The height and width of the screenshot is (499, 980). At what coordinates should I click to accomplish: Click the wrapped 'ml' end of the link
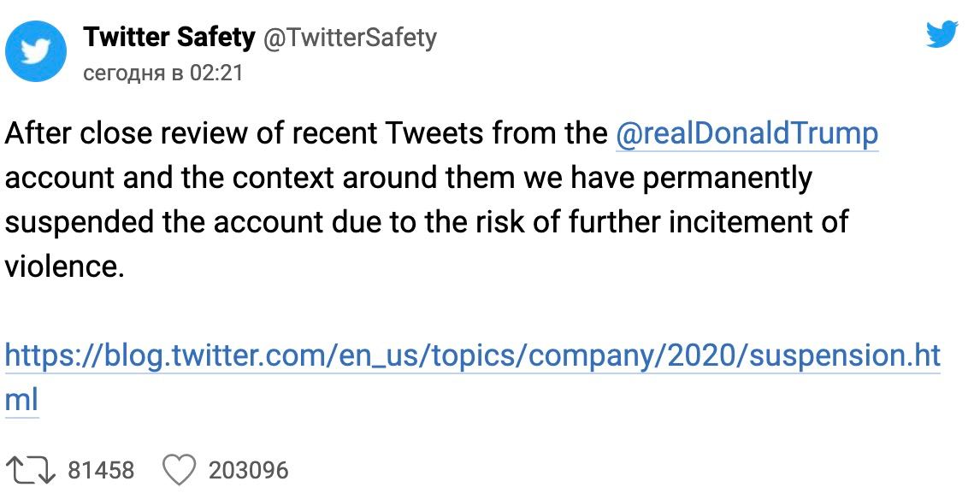(22, 400)
